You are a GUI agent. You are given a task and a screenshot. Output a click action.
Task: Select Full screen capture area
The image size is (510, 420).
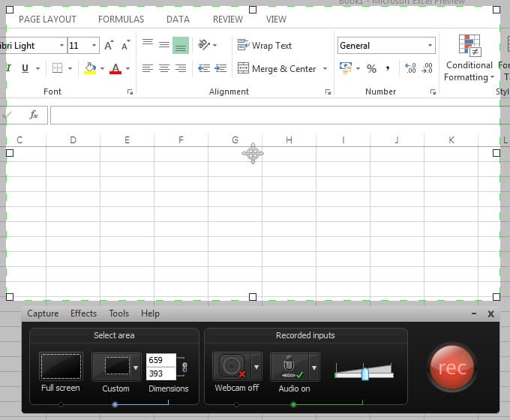click(x=61, y=367)
